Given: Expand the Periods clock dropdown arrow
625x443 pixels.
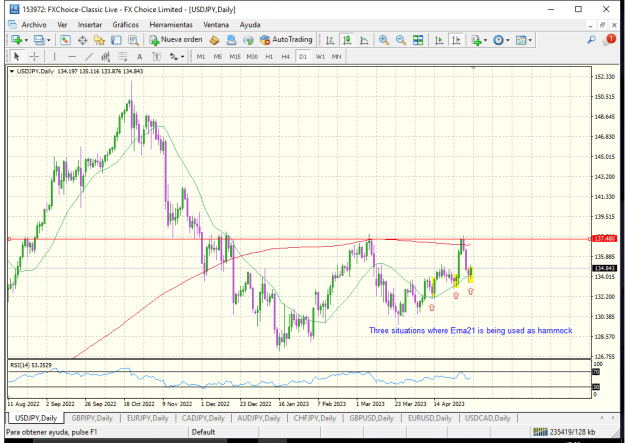Looking at the screenshot, I should coord(507,40).
